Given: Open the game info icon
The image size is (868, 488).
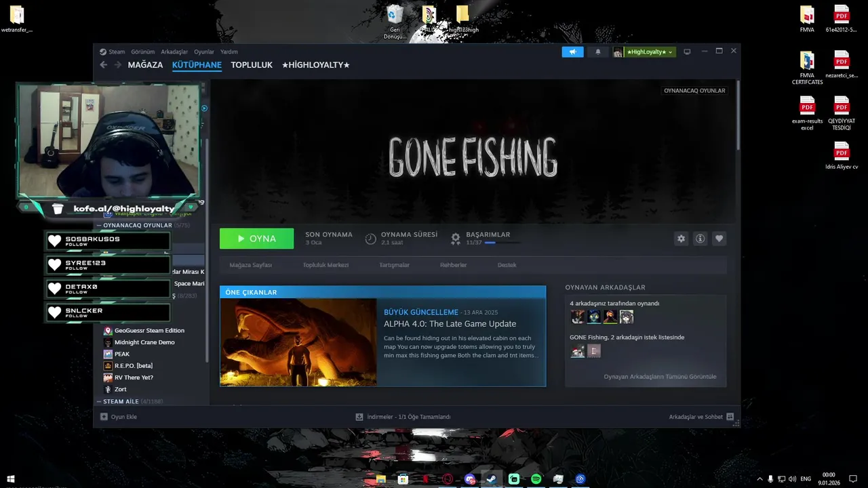Looking at the screenshot, I should (x=700, y=239).
